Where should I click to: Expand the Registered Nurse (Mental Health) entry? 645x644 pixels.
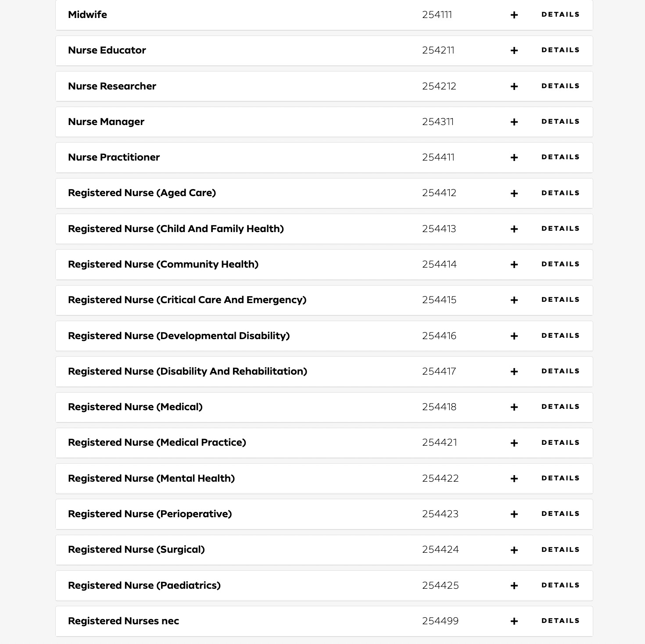pyautogui.click(x=514, y=478)
